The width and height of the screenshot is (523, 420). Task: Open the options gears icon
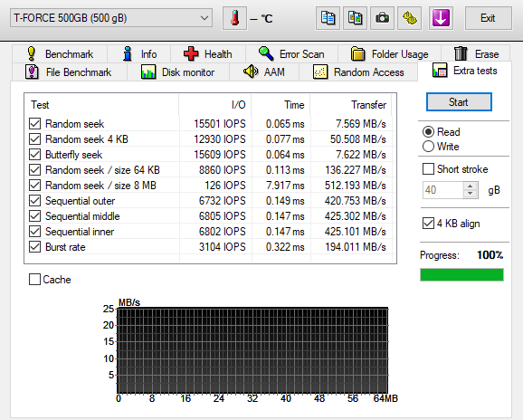click(409, 18)
